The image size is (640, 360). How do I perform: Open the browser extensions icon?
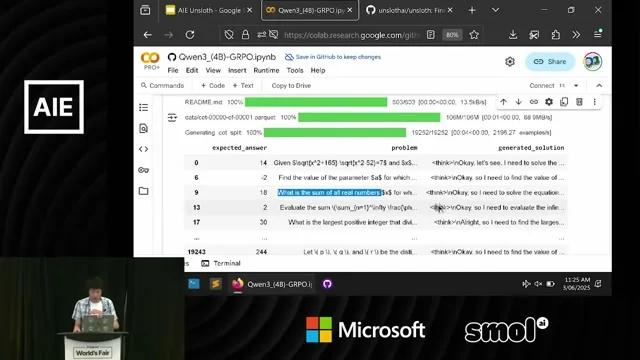(x=555, y=35)
